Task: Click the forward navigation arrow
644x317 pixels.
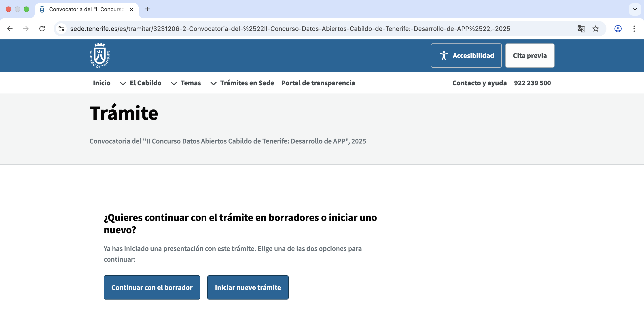Action: [x=26, y=29]
